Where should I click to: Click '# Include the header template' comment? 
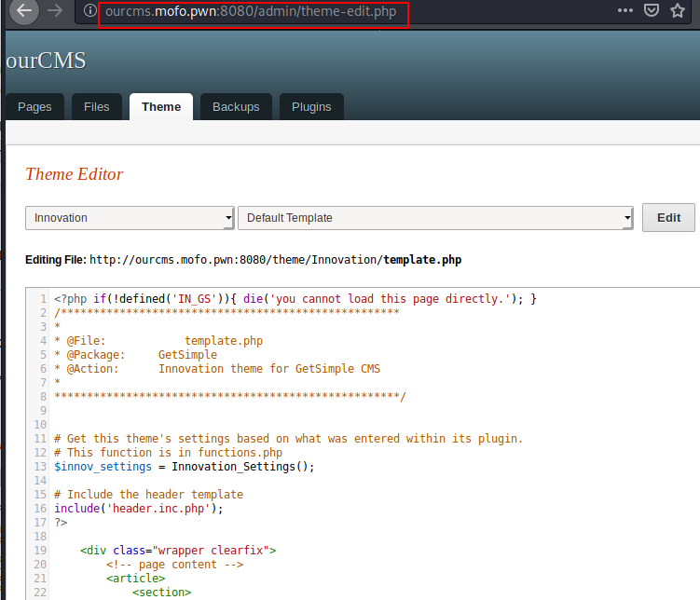tap(148, 495)
